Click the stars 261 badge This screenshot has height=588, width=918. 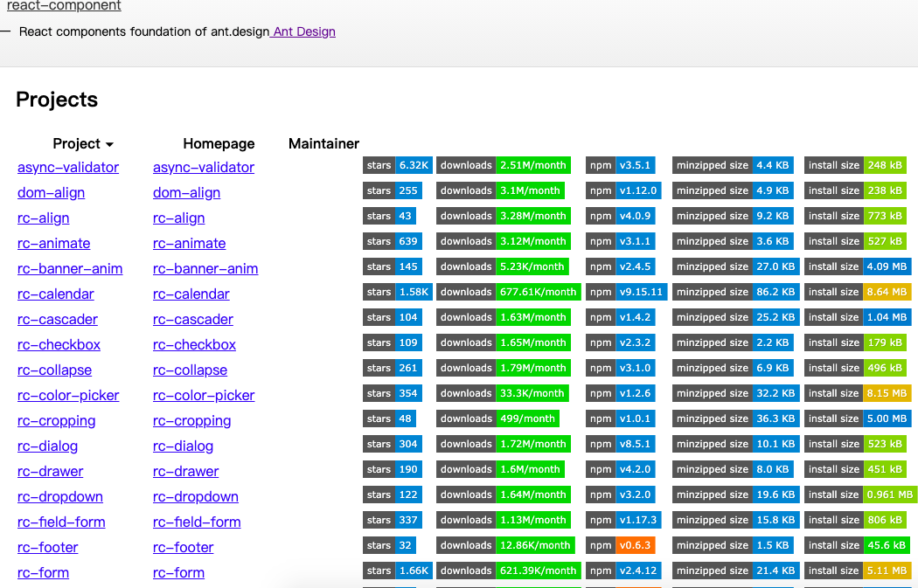coord(393,368)
